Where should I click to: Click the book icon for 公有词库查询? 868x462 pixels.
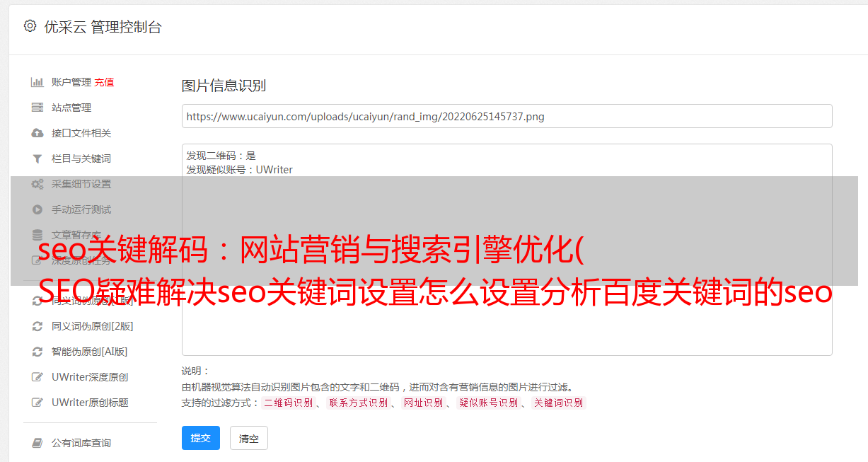pos(37,443)
